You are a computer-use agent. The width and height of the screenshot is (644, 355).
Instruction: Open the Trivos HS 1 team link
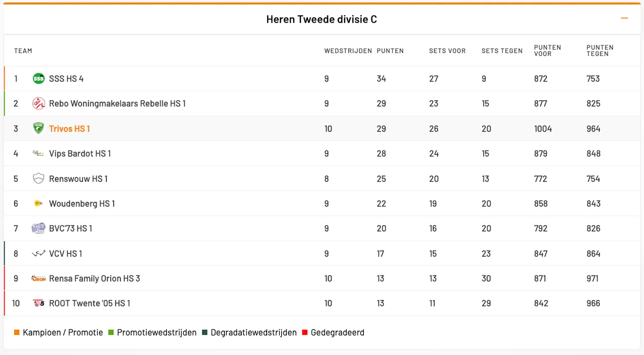click(69, 129)
